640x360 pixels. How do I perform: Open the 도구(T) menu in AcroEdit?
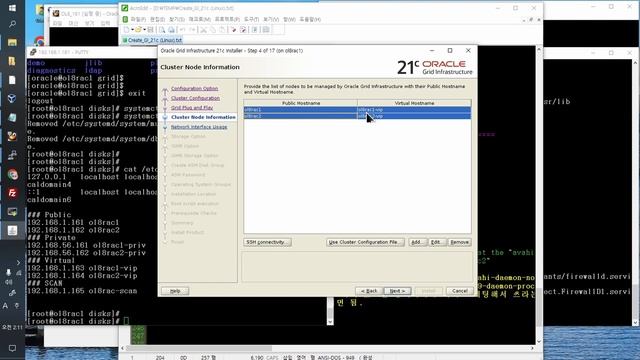click(x=251, y=19)
